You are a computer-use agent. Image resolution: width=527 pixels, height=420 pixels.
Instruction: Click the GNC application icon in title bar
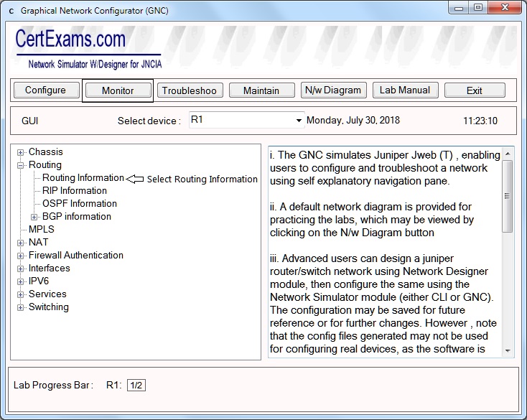pos(11,11)
